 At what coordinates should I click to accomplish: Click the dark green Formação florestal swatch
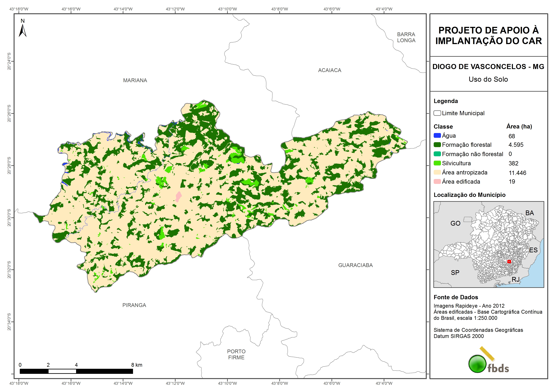coord(437,145)
